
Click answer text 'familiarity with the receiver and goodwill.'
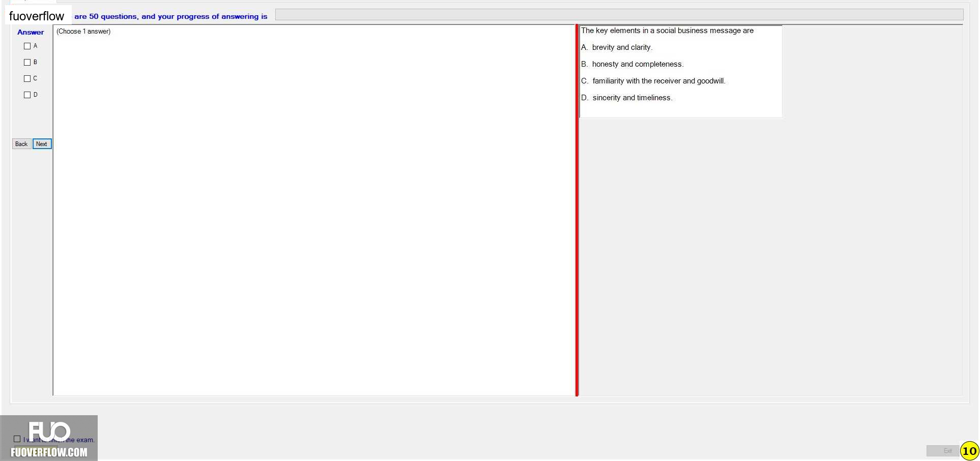[x=659, y=81]
